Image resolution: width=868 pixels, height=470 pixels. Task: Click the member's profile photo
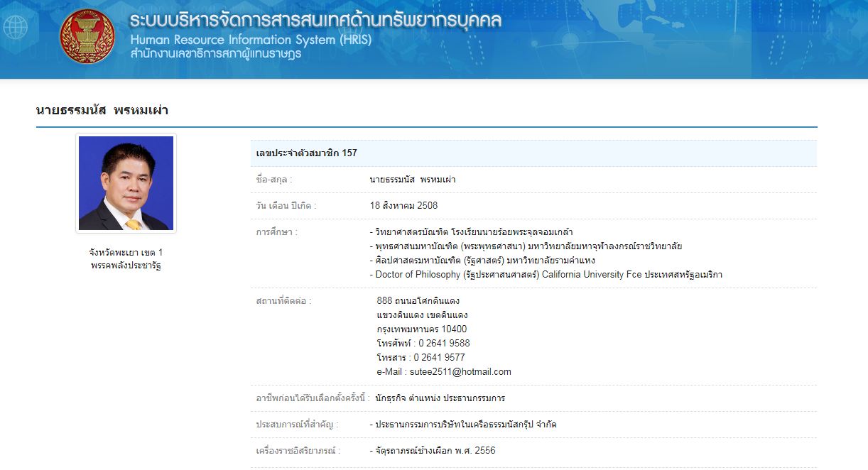pyautogui.click(x=126, y=183)
